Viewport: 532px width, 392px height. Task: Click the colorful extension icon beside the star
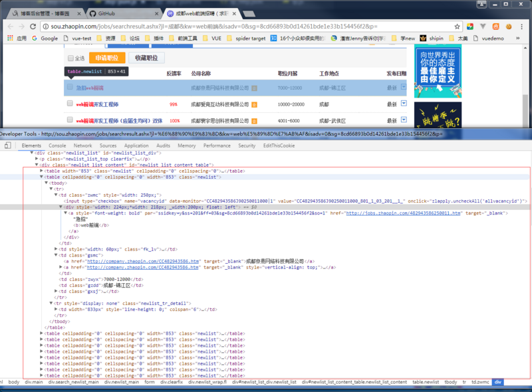click(x=470, y=27)
